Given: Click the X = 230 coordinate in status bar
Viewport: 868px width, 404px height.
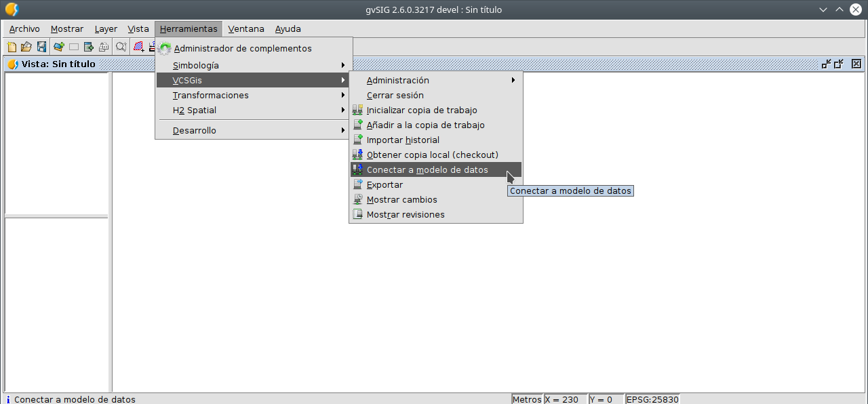Looking at the screenshot, I should click(566, 399).
